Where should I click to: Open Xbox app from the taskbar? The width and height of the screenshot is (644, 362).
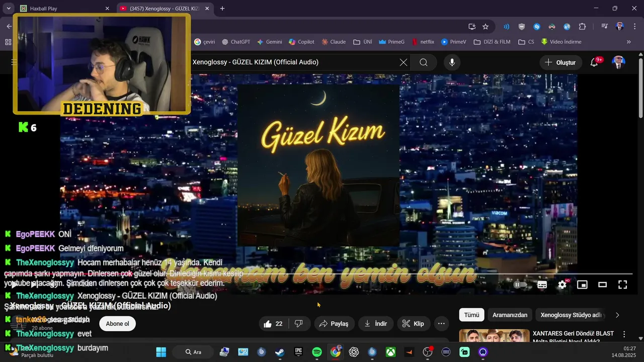pos(390,352)
